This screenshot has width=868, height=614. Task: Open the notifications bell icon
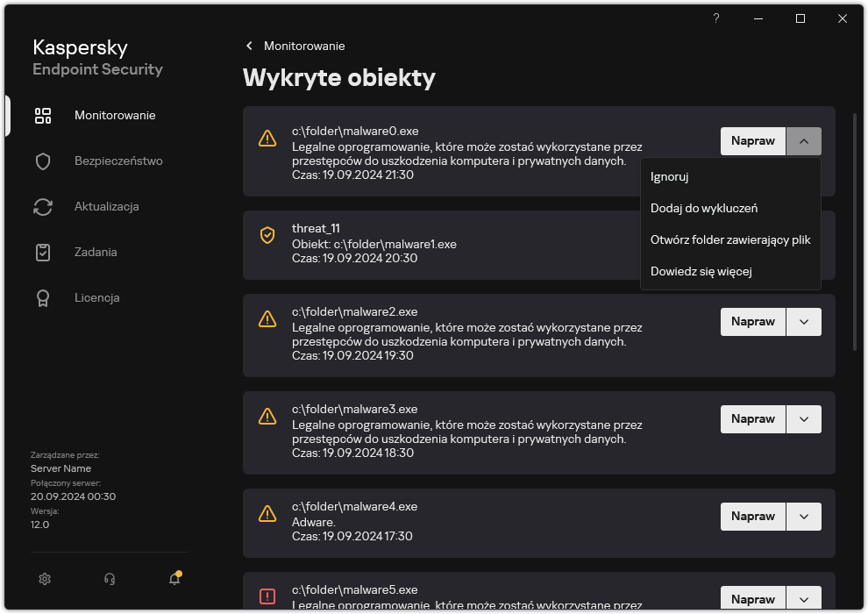click(173, 579)
